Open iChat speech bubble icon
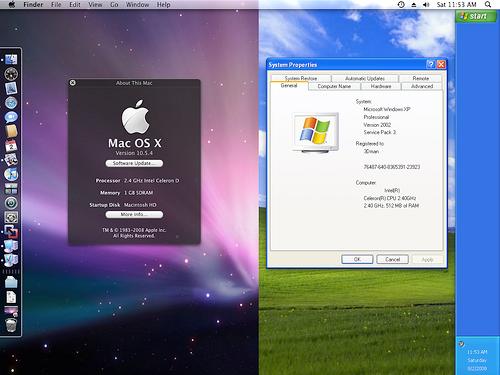This screenshot has width=500, height=375. 11,117
